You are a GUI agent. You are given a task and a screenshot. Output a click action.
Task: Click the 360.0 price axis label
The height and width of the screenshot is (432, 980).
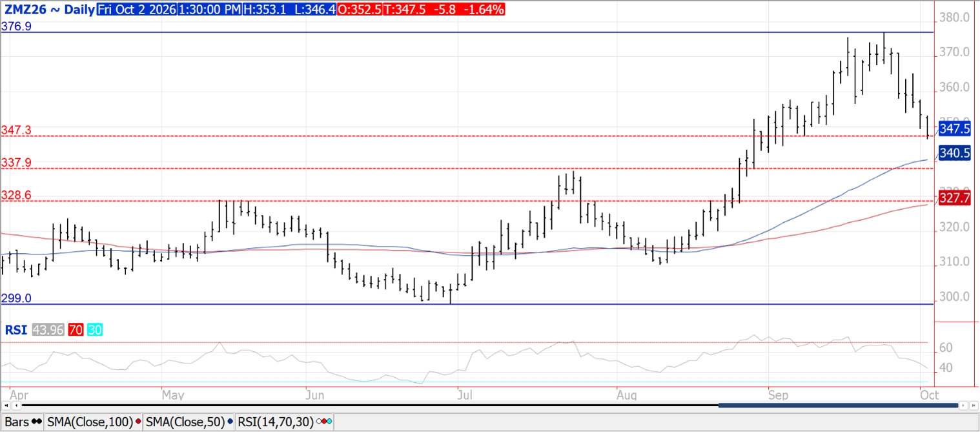(955, 87)
